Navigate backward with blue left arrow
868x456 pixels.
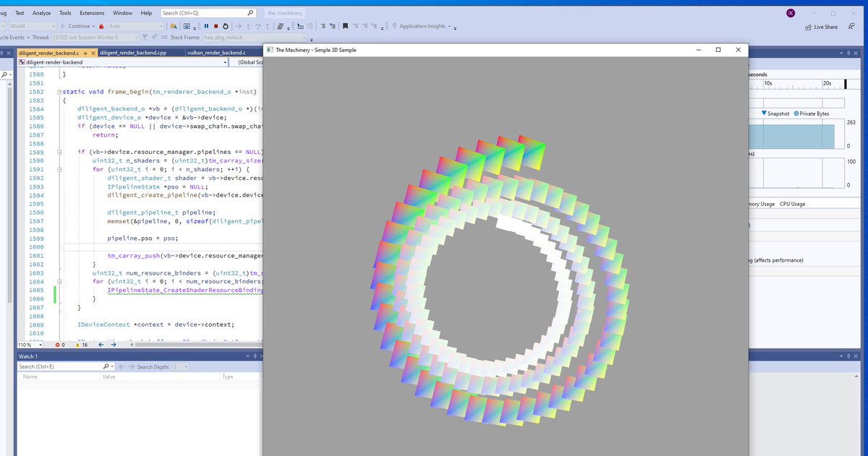coord(101,345)
